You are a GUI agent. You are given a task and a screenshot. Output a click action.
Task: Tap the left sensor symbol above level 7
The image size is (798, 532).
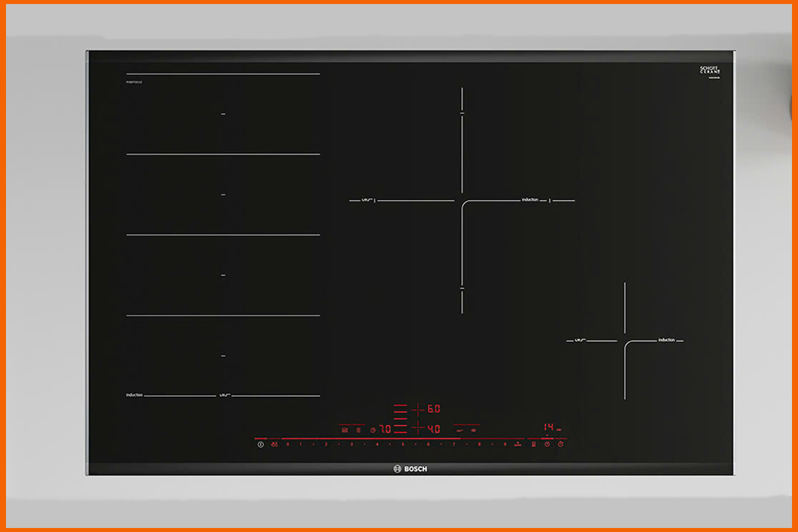pos(459,430)
